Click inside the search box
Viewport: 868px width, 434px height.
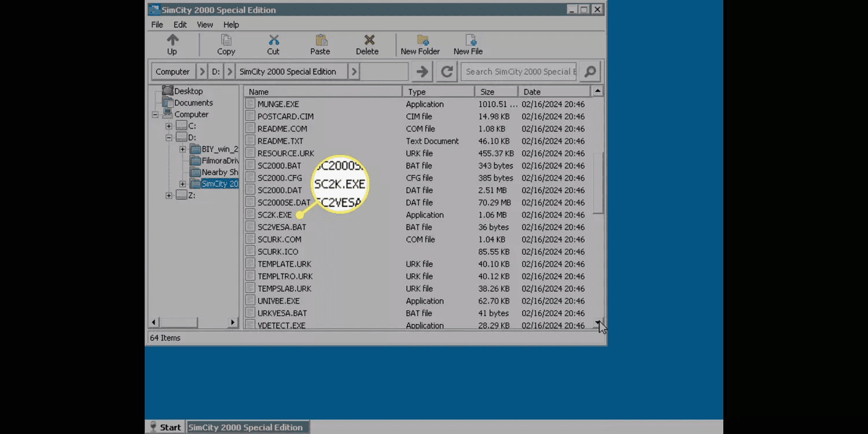point(519,71)
